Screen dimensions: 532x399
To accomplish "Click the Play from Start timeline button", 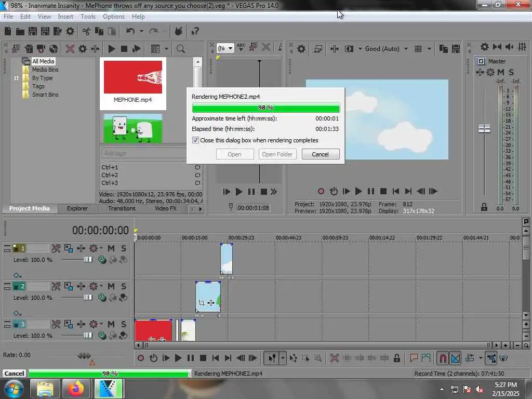I will (166, 358).
